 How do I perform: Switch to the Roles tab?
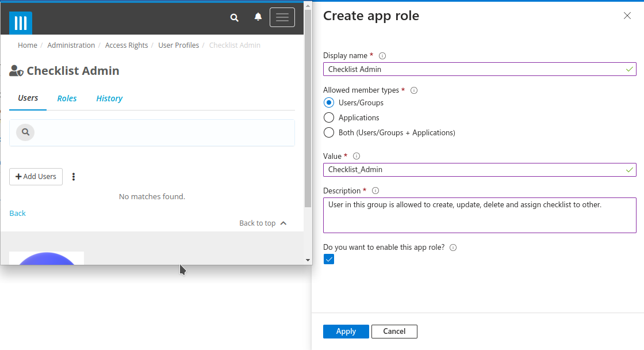coord(67,98)
